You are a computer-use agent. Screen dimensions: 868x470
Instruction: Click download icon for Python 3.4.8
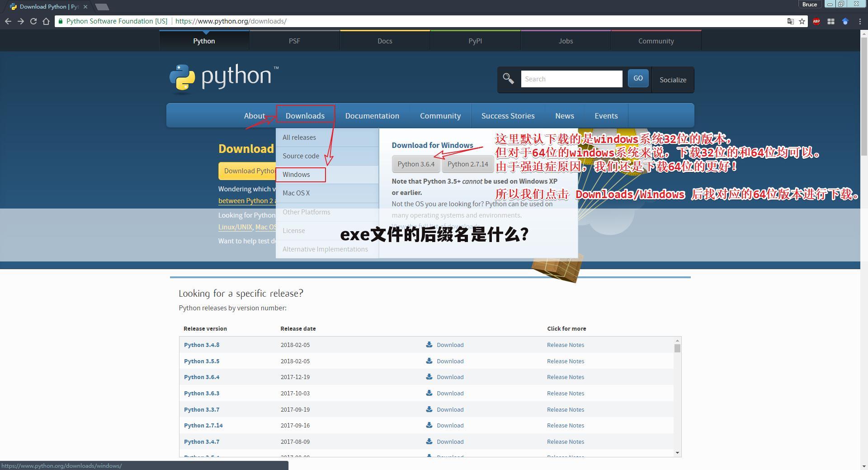[x=429, y=345]
